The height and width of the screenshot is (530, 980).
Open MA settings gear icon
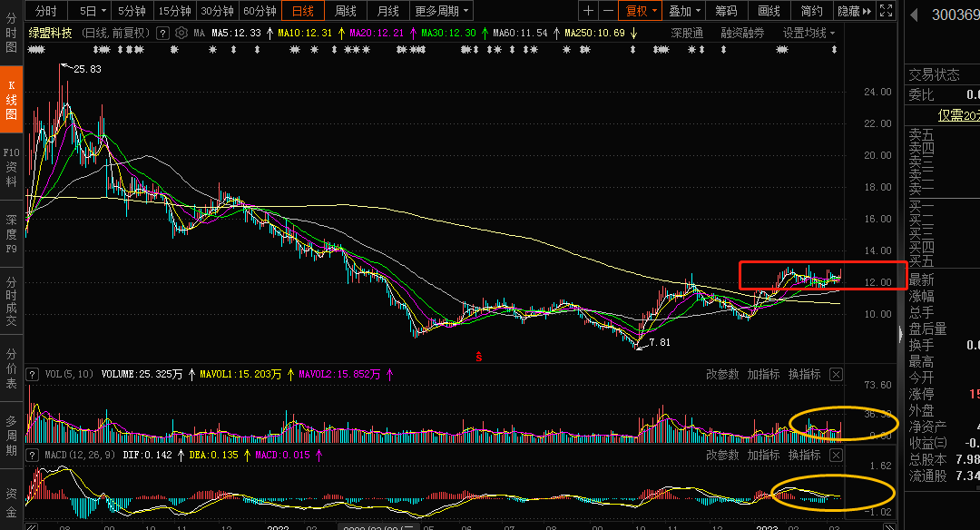point(181,33)
